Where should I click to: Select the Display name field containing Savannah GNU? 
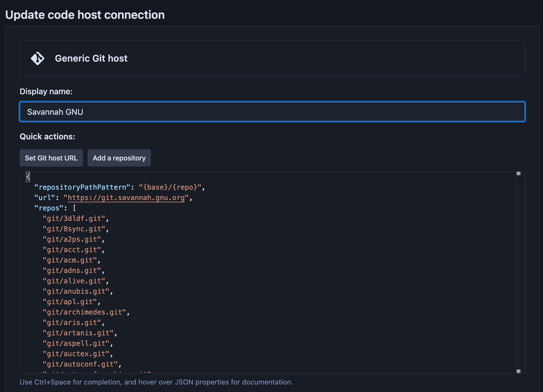(x=272, y=112)
